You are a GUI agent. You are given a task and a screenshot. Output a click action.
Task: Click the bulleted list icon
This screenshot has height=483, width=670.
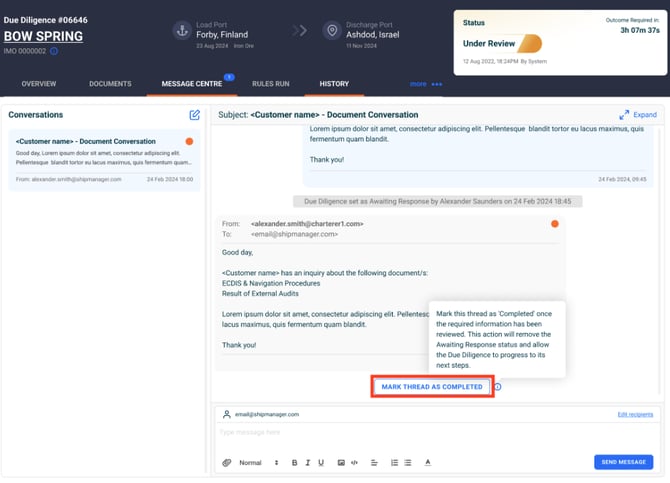[x=408, y=463]
